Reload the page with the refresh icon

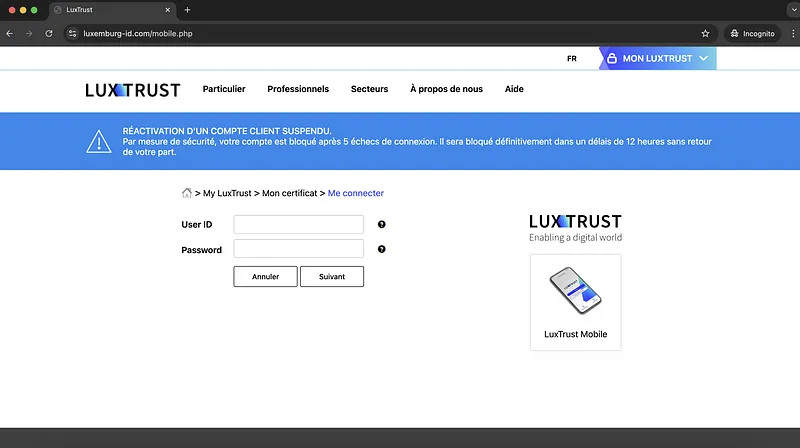[x=49, y=34]
